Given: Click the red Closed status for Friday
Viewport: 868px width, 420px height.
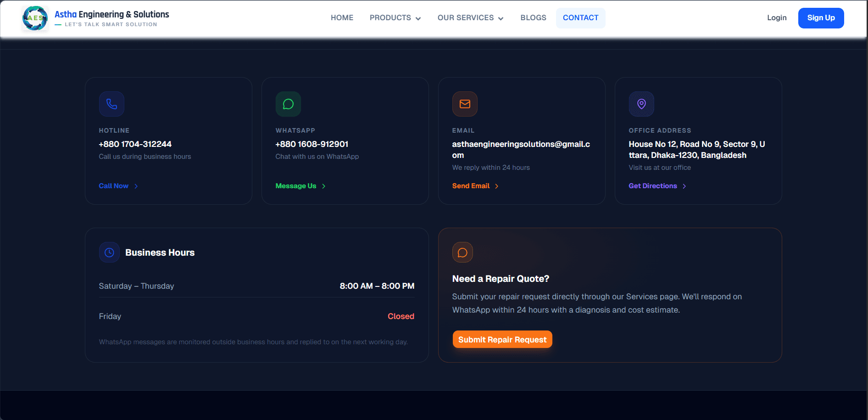Looking at the screenshot, I should coord(401,316).
